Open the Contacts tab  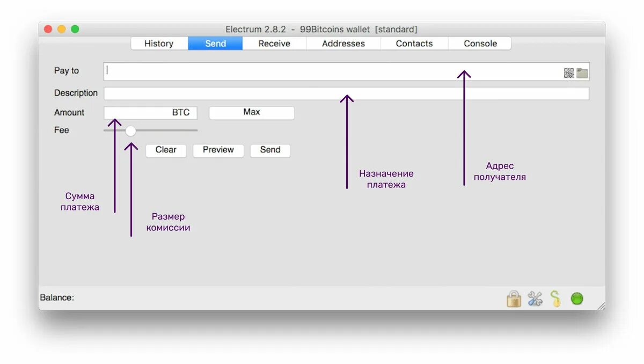414,43
